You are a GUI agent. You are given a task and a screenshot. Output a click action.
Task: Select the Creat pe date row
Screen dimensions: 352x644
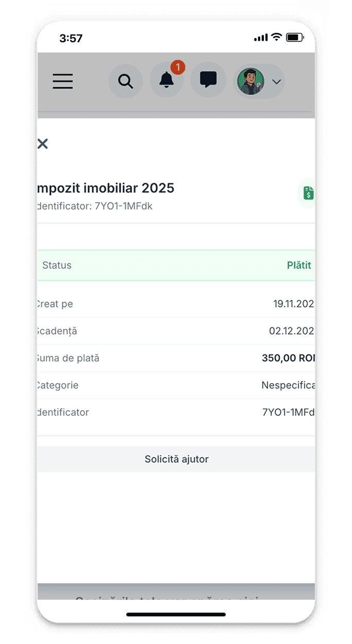(175, 304)
